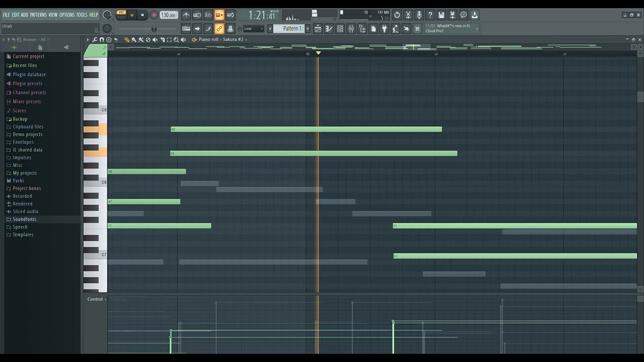Click the export/render floppy icon

click(452, 15)
